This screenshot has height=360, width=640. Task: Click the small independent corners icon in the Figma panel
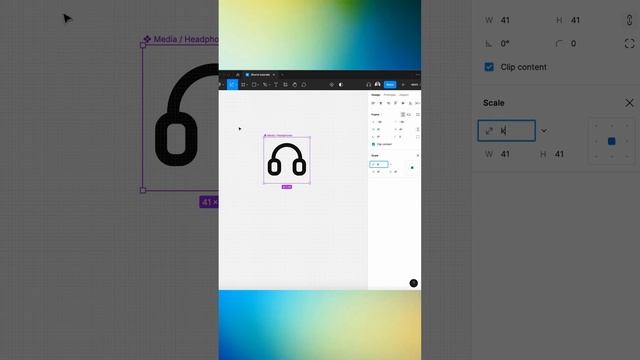pos(418,137)
